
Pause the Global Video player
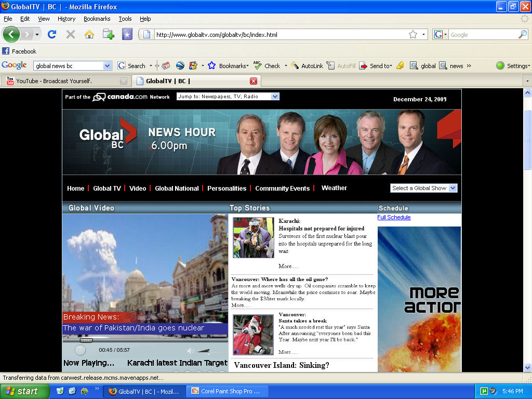81,350
